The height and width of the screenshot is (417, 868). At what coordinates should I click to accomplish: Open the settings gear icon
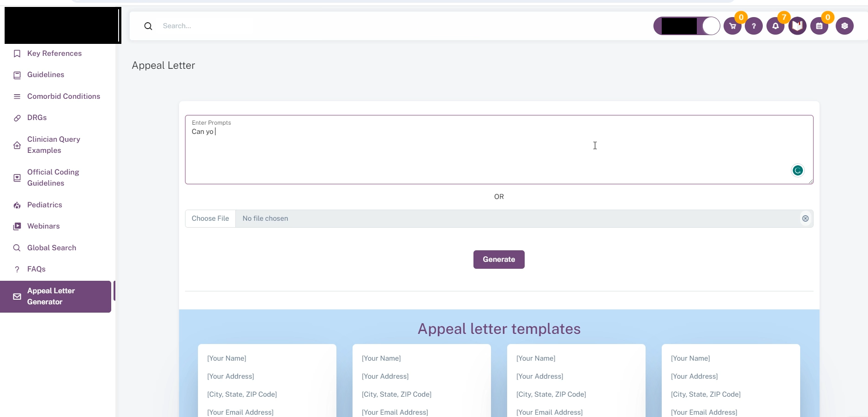(x=845, y=26)
